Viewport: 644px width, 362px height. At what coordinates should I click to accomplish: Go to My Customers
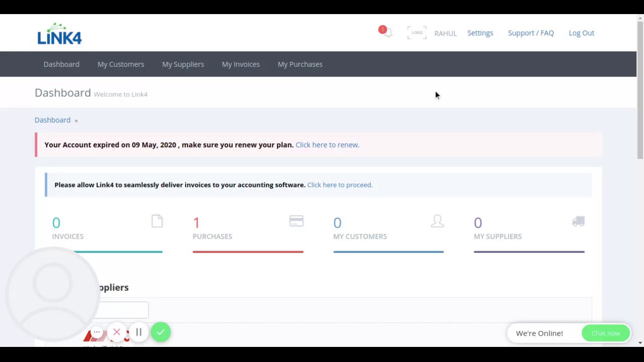coord(121,64)
